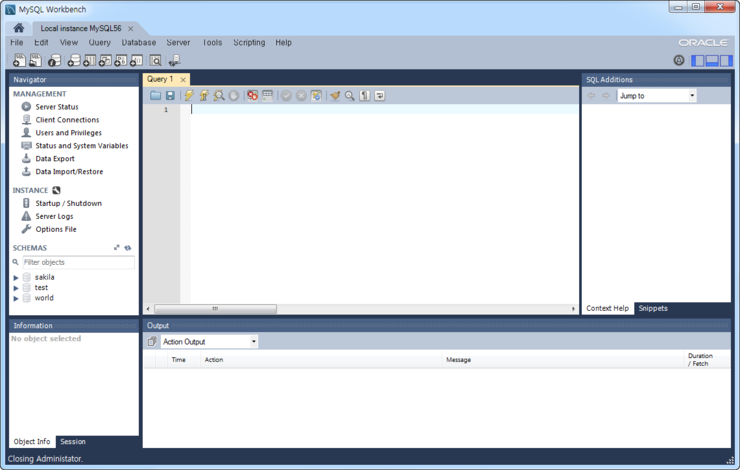Open the Tools menu
This screenshot has width=740, height=470.
click(x=212, y=42)
